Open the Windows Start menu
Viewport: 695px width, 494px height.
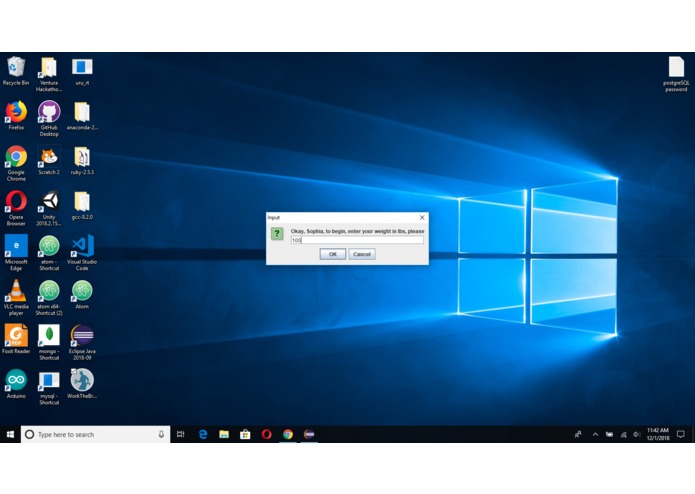click(10, 434)
